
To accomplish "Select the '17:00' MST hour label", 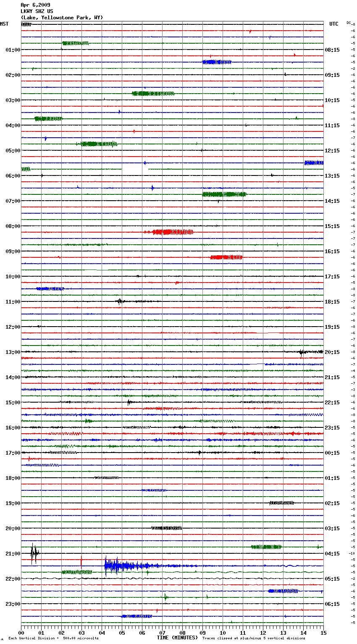I will [x=13, y=453].
